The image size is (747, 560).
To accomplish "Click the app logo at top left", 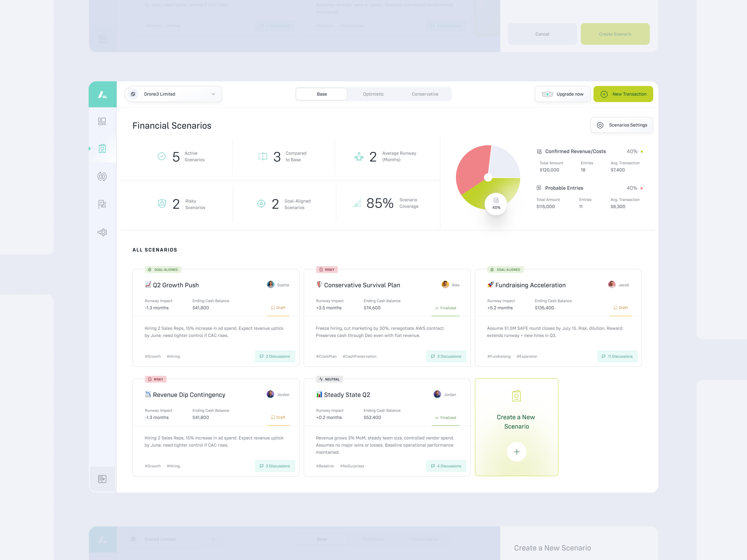I will 102,94.
